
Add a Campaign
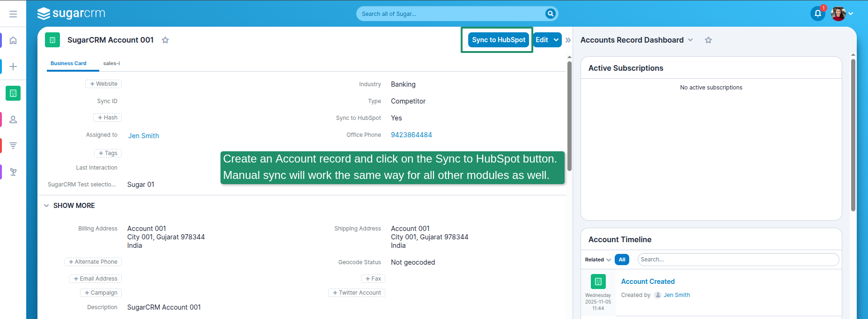(101, 293)
